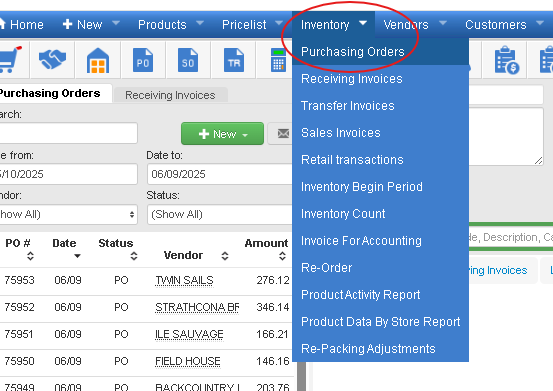Open Inventory Count entry
This screenshot has height=391, width=553.
click(380, 214)
